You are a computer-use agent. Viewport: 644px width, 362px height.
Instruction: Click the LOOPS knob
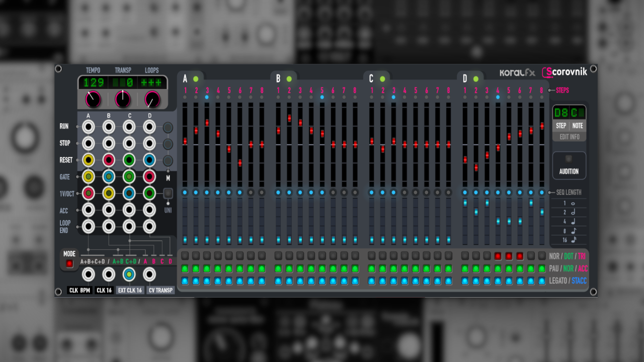tap(152, 100)
